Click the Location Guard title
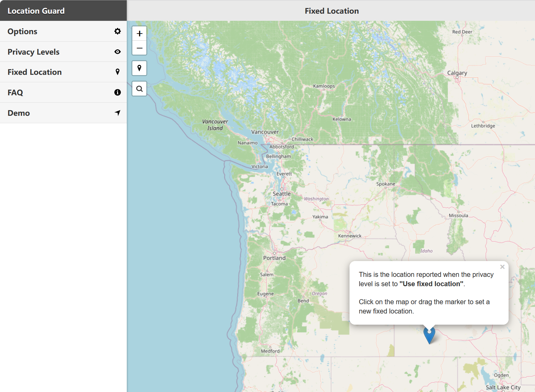Viewport: 535px width, 392px height. tap(36, 11)
